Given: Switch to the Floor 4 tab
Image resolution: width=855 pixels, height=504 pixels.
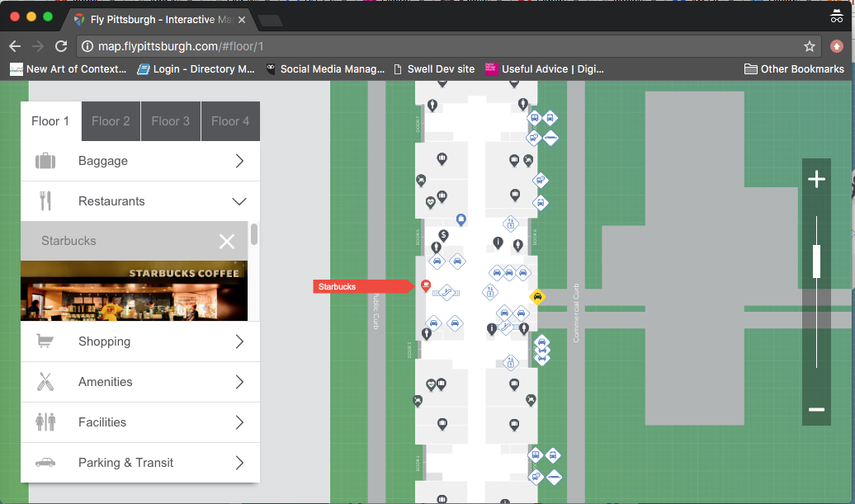Looking at the screenshot, I should (x=230, y=121).
